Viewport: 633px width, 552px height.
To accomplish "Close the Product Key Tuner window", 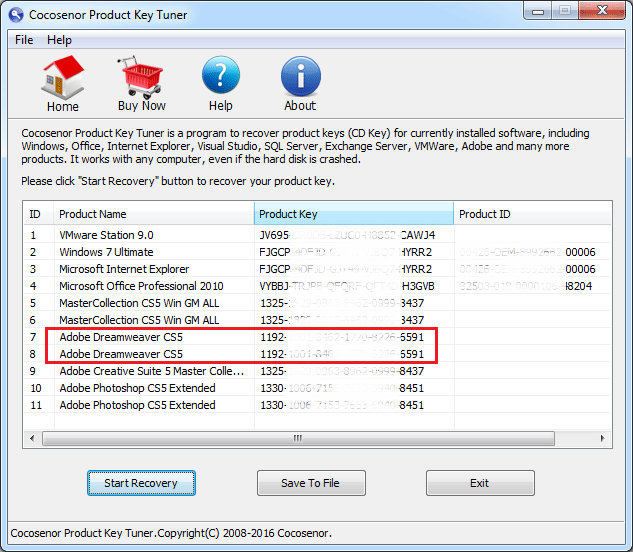I will tap(602, 10).
